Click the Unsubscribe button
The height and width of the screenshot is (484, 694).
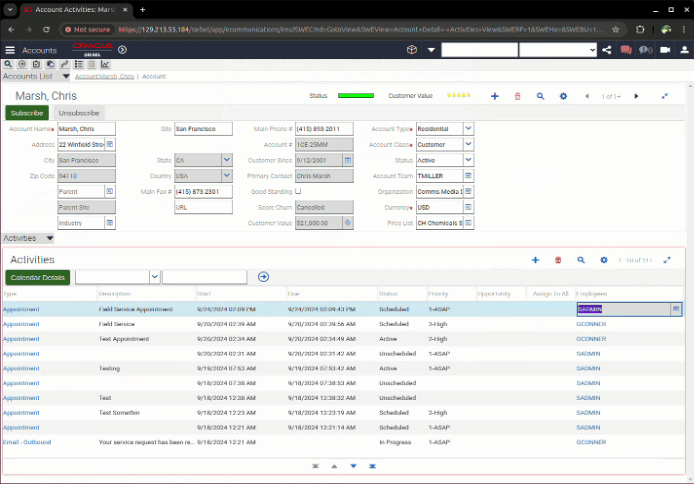click(x=79, y=113)
